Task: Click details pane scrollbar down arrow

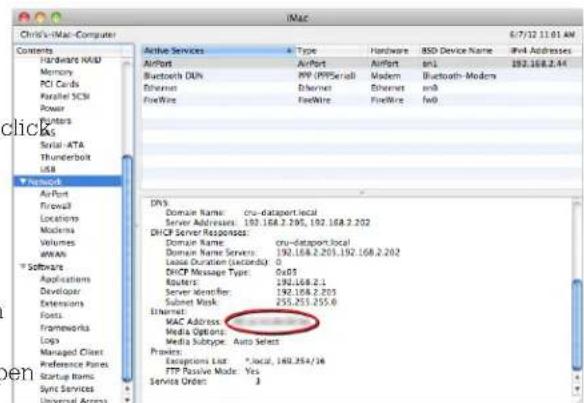Action: [577, 389]
